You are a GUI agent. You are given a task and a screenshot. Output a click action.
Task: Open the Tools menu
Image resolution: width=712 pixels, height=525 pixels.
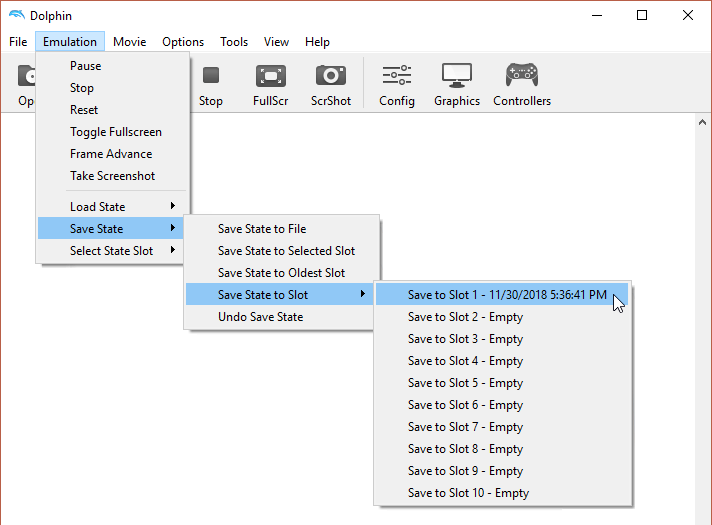tap(234, 42)
